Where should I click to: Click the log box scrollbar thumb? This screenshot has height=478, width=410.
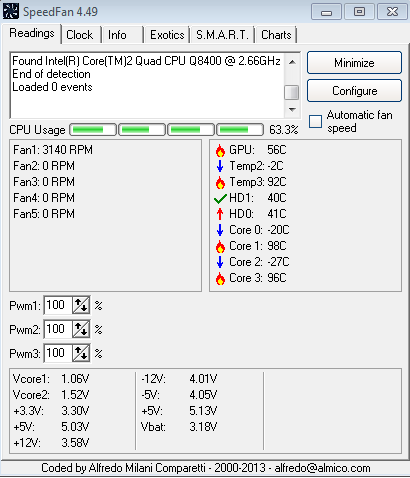point(292,92)
